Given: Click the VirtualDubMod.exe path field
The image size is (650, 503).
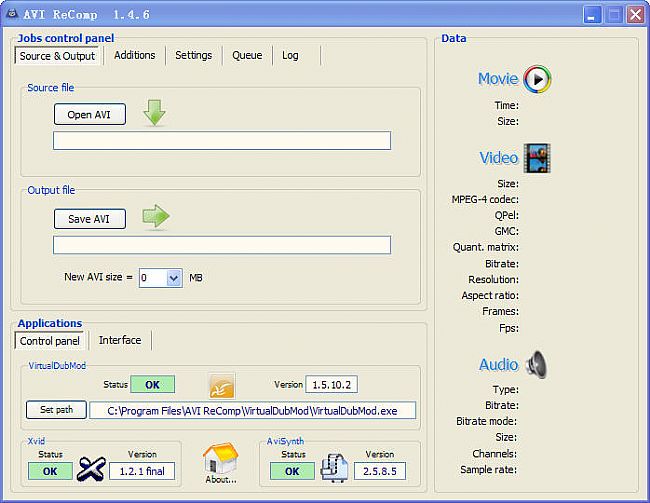Looking at the screenshot, I should coord(252,411).
